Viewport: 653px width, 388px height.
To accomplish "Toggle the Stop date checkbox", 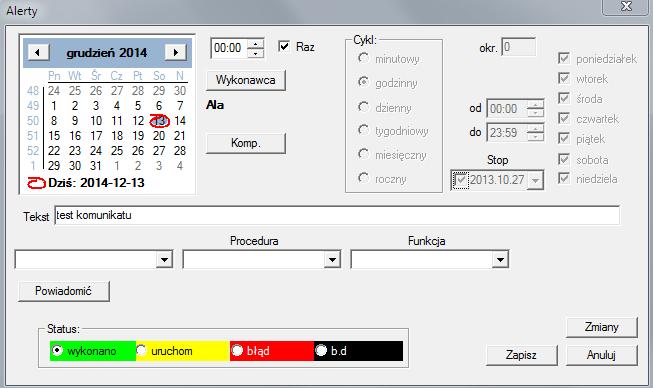I will [461, 180].
